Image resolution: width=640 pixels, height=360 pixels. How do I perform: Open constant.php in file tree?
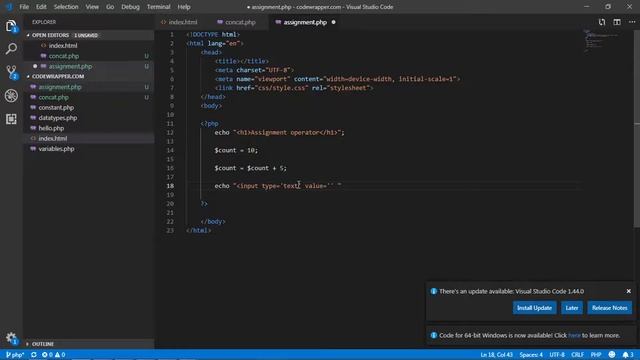(88, 107)
